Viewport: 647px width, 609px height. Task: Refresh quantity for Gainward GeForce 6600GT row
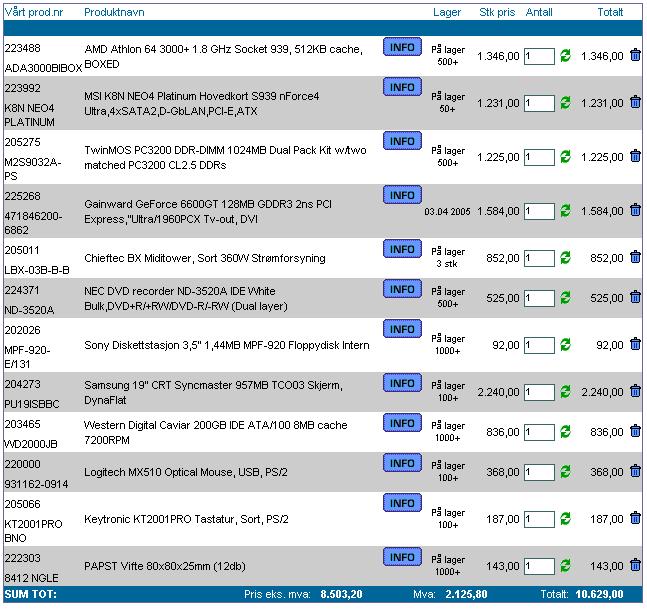tap(565, 211)
